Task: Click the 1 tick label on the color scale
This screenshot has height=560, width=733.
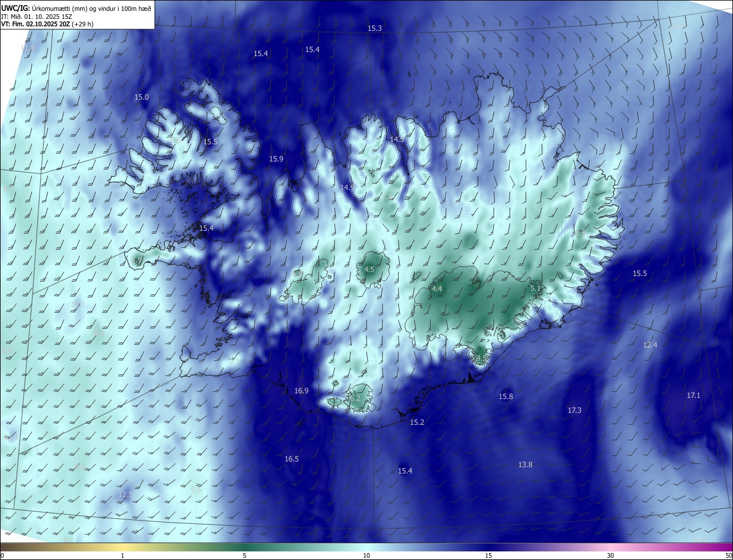Action: [x=123, y=555]
